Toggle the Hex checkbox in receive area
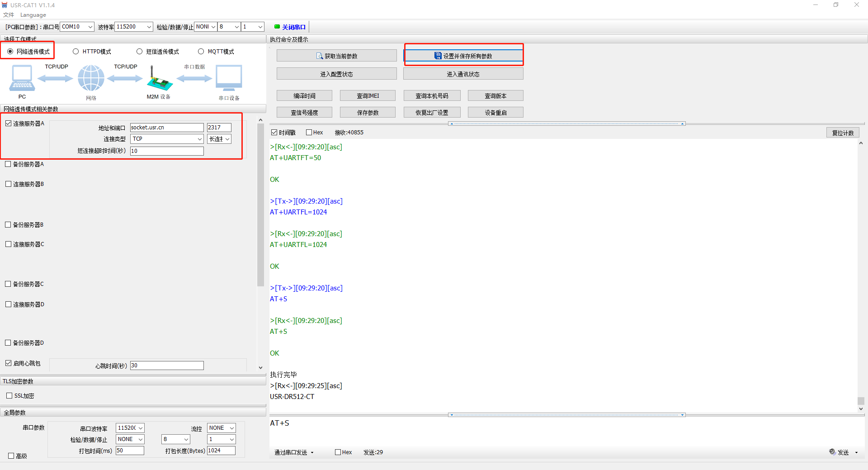 [x=309, y=133]
